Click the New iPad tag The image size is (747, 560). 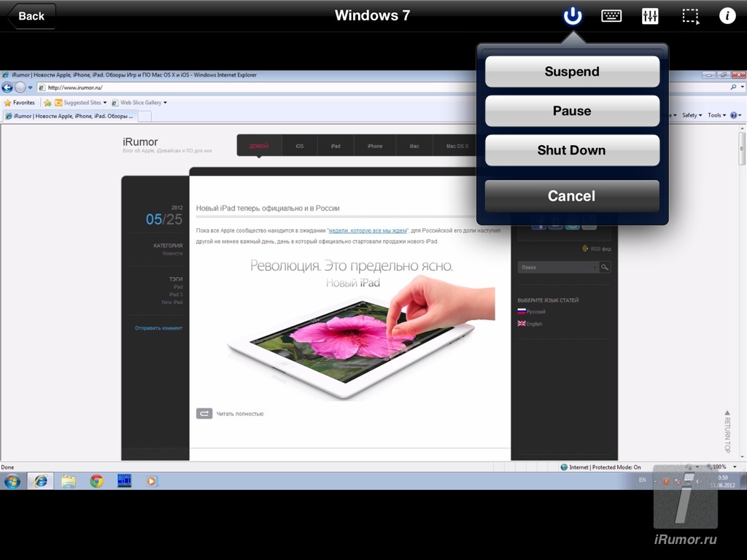pyautogui.click(x=172, y=303)
